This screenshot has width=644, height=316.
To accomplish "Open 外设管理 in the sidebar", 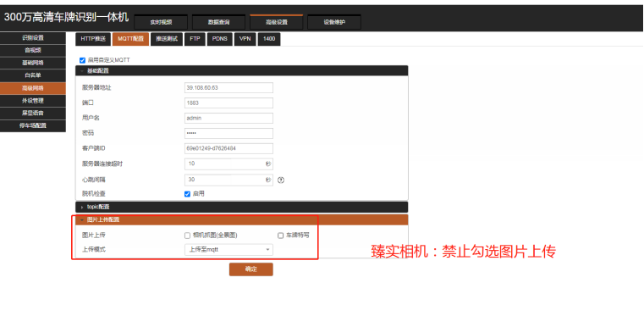I will [x=33, y=101].
